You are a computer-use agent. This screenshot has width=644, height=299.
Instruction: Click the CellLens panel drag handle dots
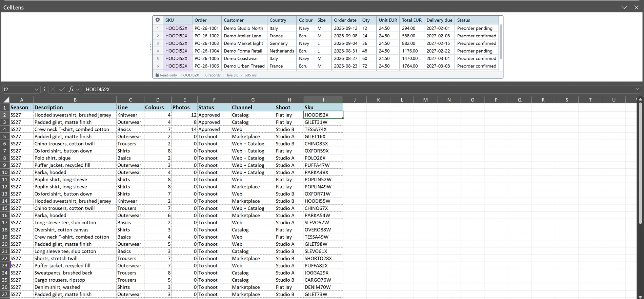tap(150, 47)
